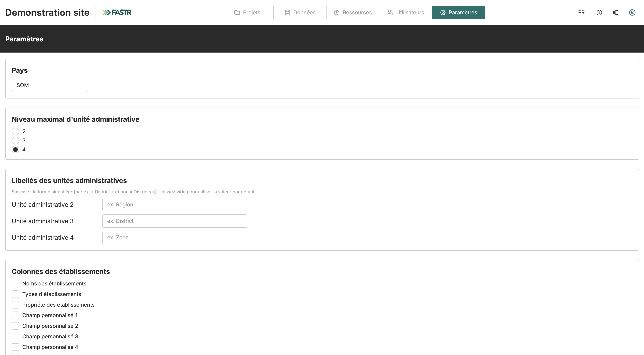Toggle the side panel layout icon
The image size is (644, 355).
pyautogui.click(x=616, y=12)
